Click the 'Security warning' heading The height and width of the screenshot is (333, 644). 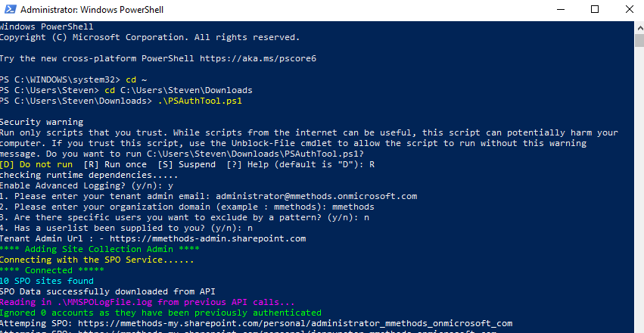[x=42, y=122]
